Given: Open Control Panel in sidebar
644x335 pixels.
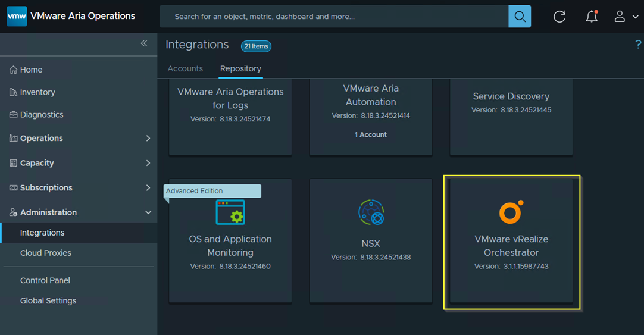Looking at the screenshot, I should (x=45, y=280).
